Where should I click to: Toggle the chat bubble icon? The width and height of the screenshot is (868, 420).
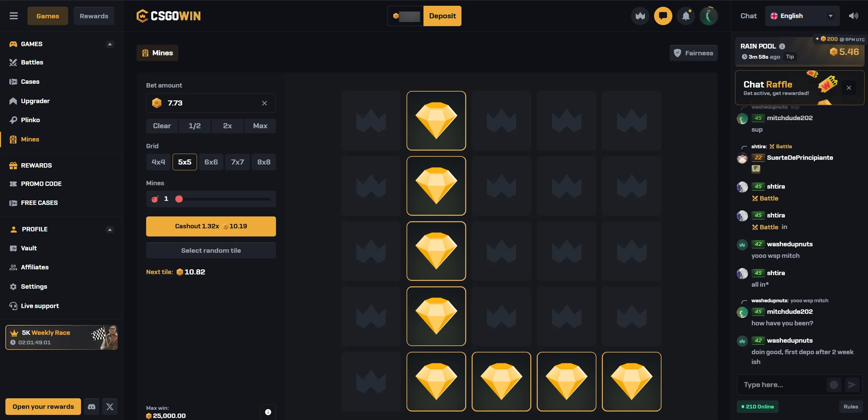click(x=663, y=16)
